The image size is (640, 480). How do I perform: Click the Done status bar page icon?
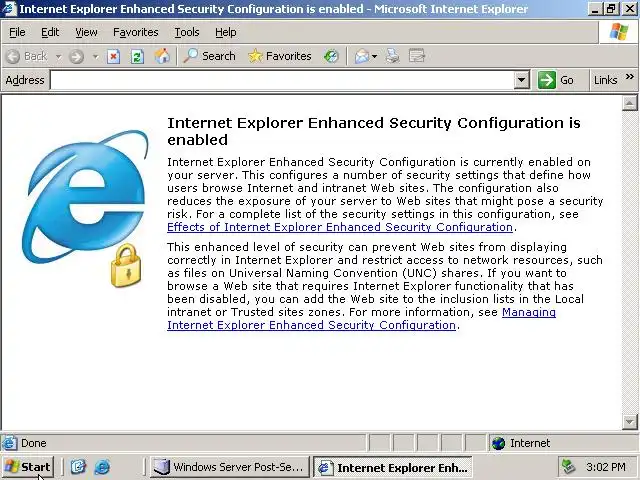tap(9, 443)
